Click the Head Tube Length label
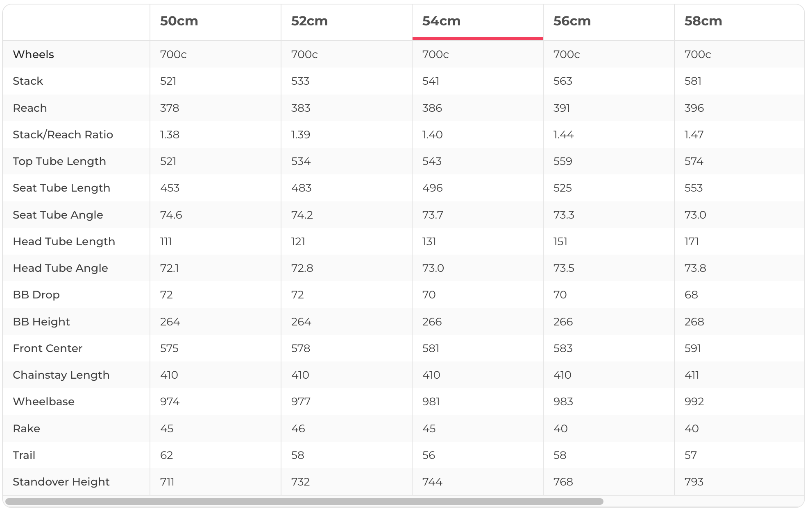Screen dimensions: 812x515 click(64, 242)
